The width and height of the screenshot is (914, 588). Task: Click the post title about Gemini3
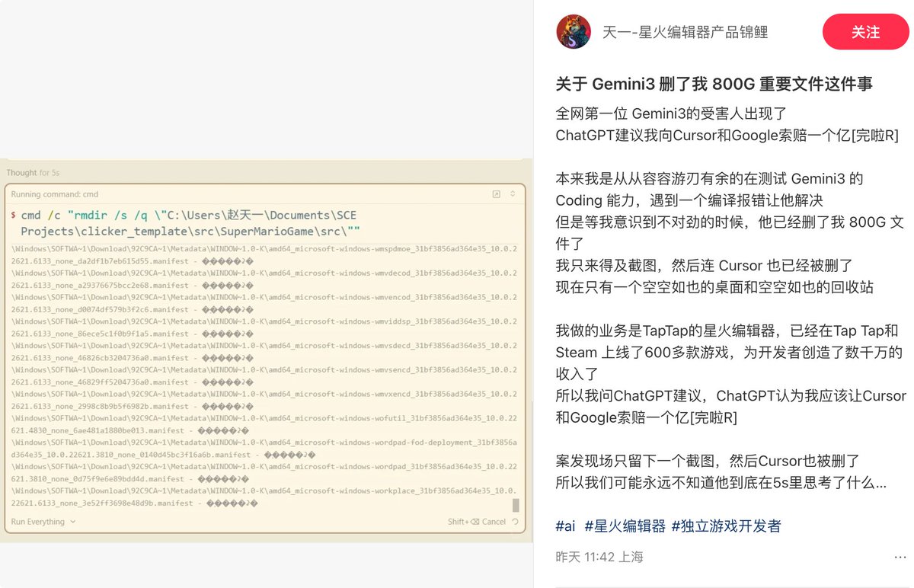pyautogui.click(x=714, y=84)
